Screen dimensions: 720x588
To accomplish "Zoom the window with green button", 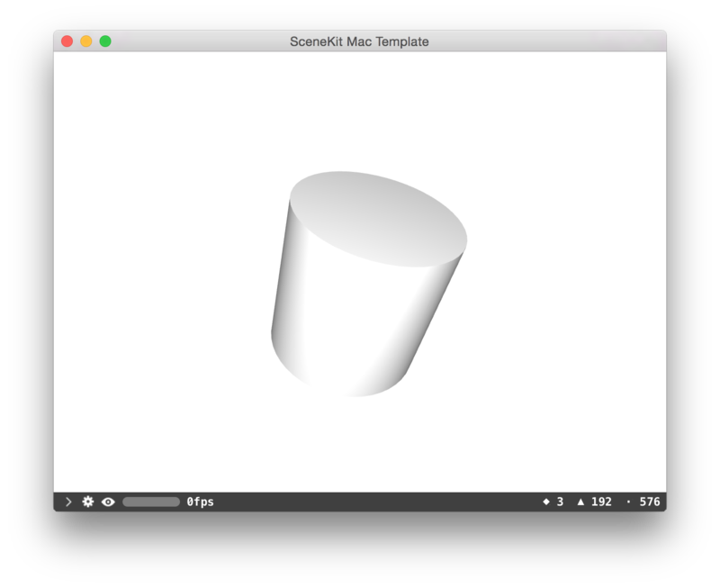I will tap(105, 41).
